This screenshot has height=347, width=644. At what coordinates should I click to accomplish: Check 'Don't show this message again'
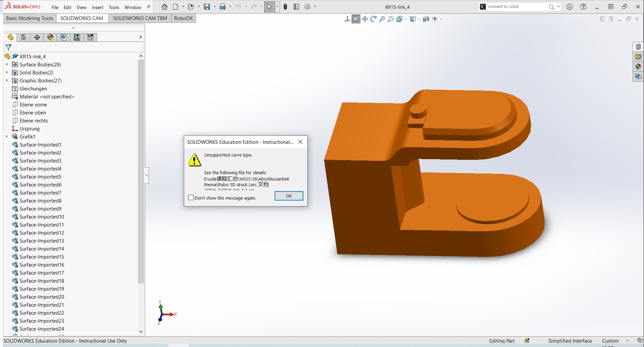[191, 198]
